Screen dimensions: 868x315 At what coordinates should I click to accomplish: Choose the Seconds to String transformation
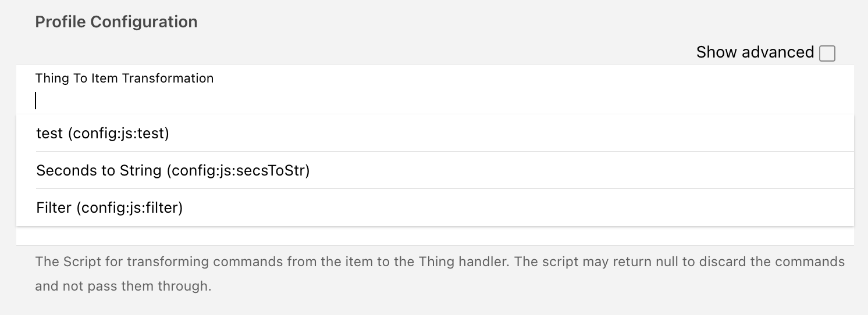173,170
